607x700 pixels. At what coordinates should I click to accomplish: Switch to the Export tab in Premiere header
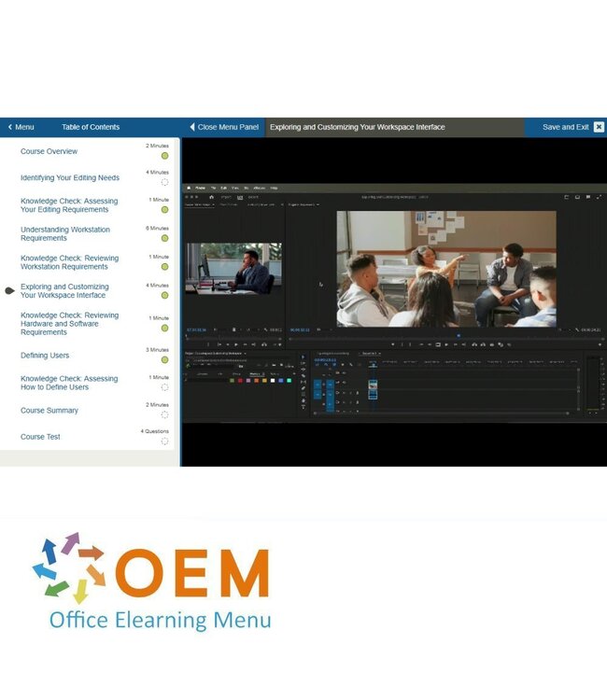[253, 197]
